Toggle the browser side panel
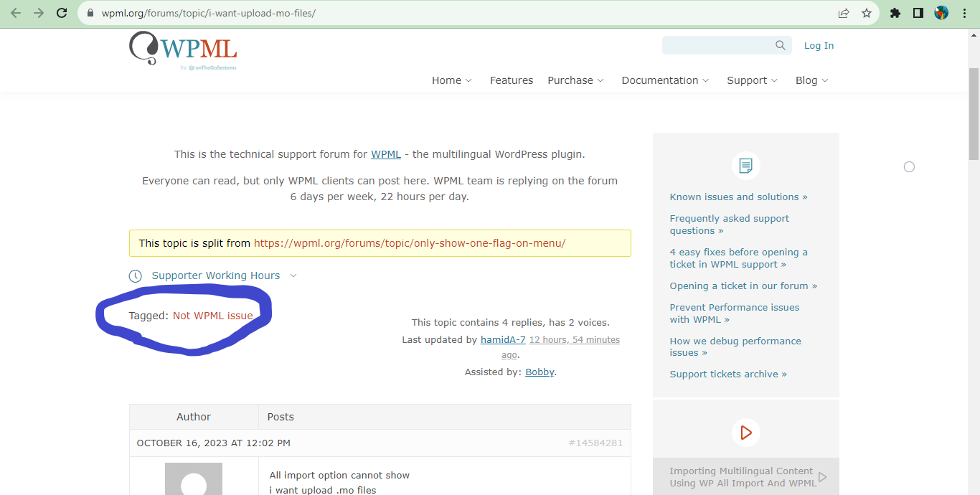Screen dimensions: 980x495 tap(918, 13)
